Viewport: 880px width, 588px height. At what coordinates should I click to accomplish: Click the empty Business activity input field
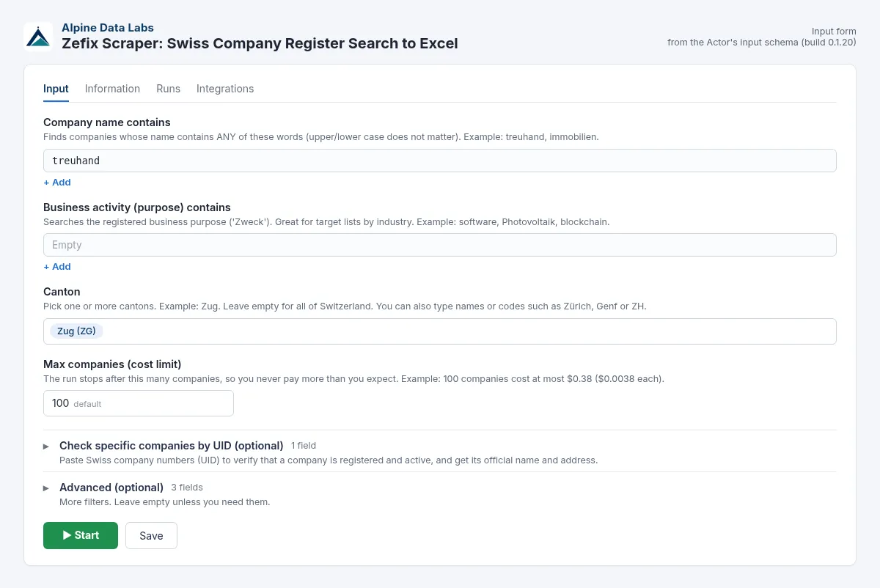(x=440, y=245)
